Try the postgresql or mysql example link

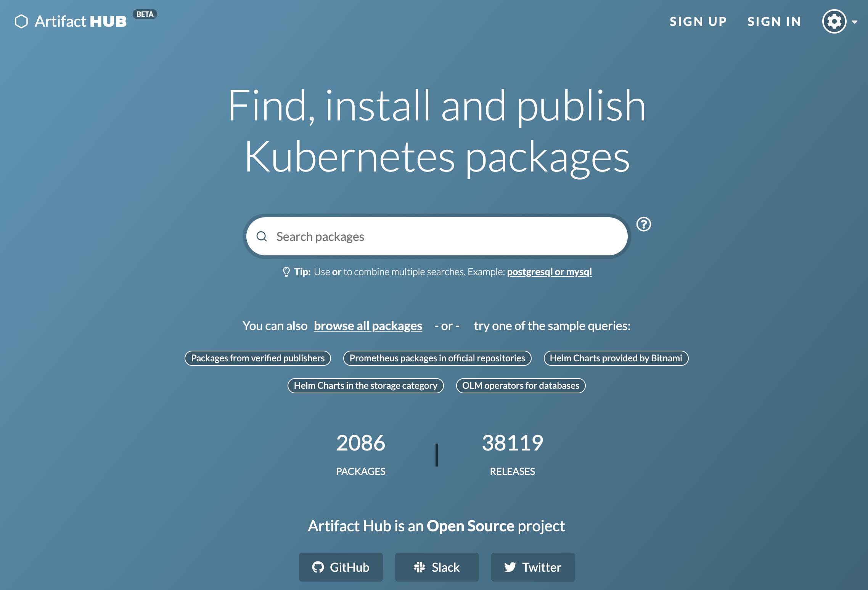tap(549, 272)
